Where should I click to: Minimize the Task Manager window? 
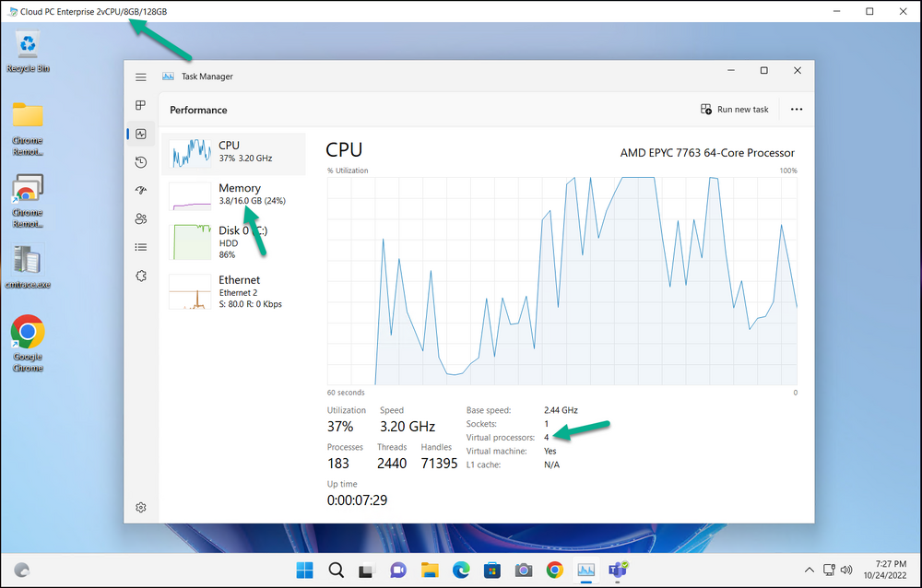[x=731, y=71]
